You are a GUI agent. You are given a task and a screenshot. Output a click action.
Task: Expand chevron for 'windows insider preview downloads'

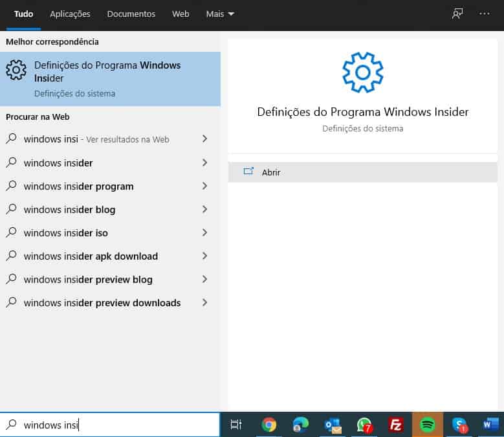click(x=204, y=302)
